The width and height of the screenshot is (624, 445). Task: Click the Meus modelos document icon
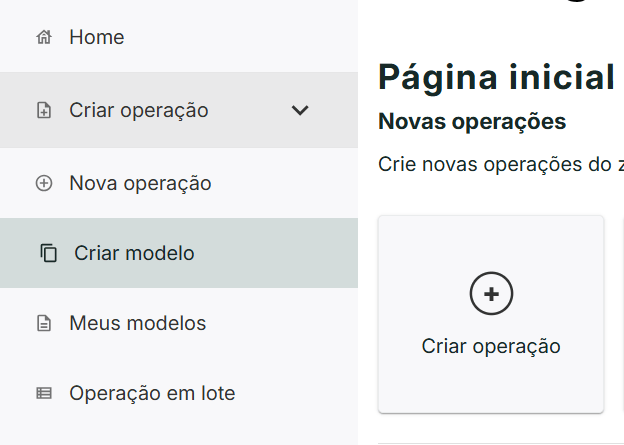point(43,324)
